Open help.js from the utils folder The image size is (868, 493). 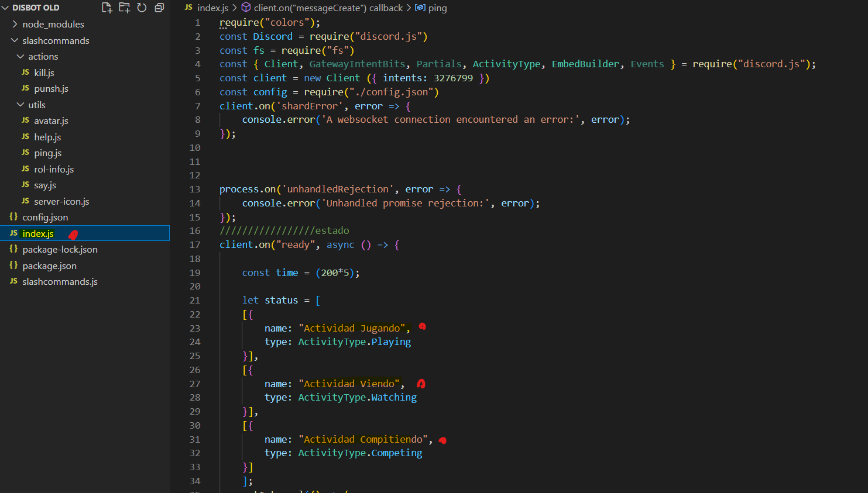click(47, 136)
